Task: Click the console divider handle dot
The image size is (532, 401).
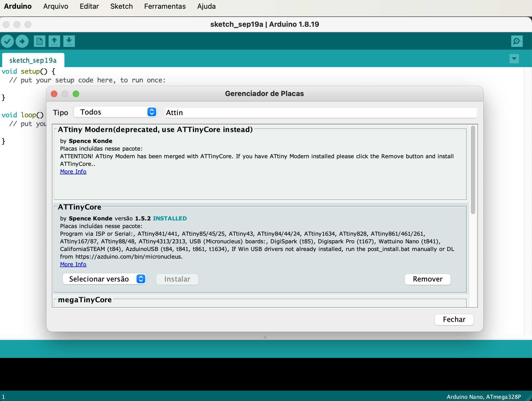Action: pos(265,337)
